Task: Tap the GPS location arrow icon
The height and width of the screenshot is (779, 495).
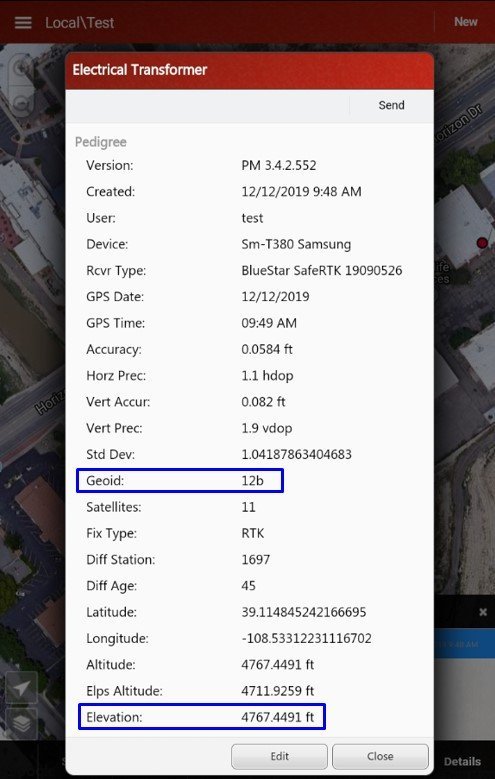Action: pyautogui.click(x=21, y=688)
